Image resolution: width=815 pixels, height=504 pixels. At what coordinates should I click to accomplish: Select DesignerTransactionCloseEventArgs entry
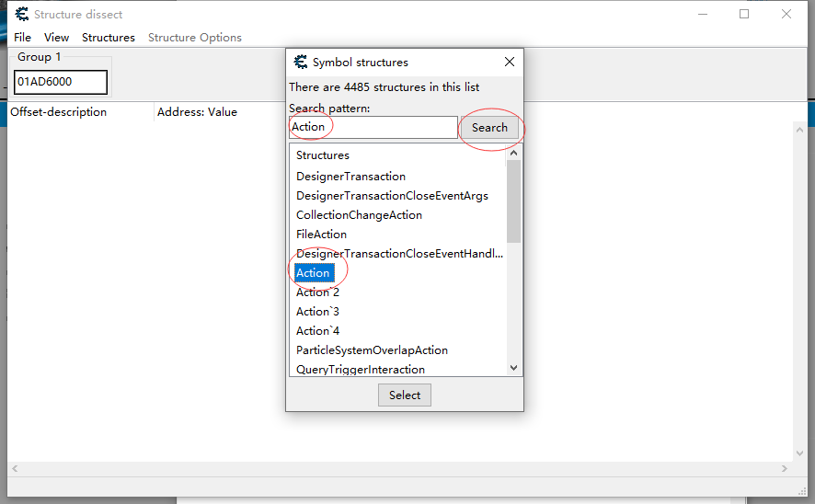(393, 196)
